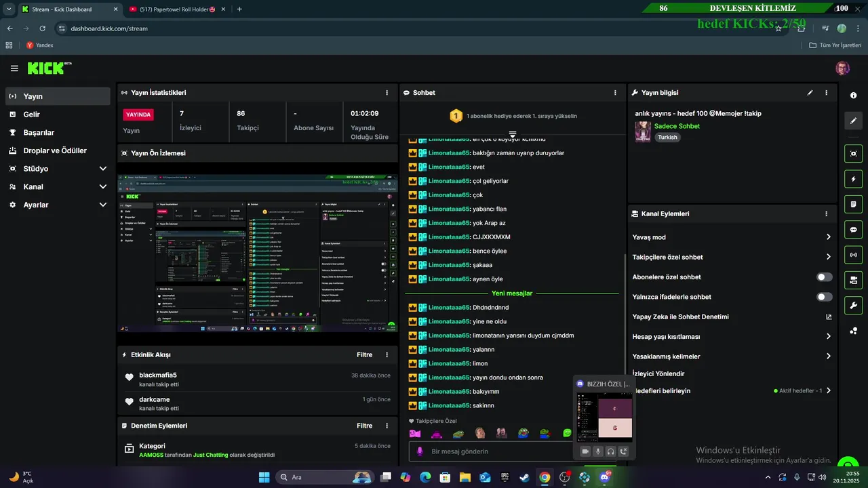Open the Etkinlik Akışı three-dot menu

(x=387, y=354)
